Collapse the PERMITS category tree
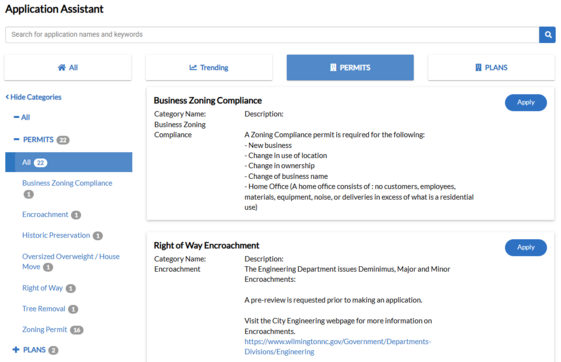 pyautogui.click(x=16, y=140)
